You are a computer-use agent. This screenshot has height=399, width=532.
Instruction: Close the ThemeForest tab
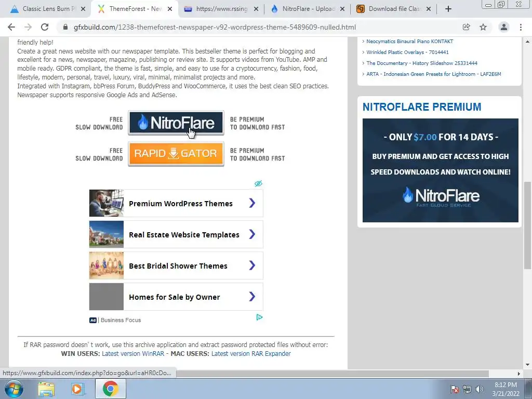pos(170,9)
